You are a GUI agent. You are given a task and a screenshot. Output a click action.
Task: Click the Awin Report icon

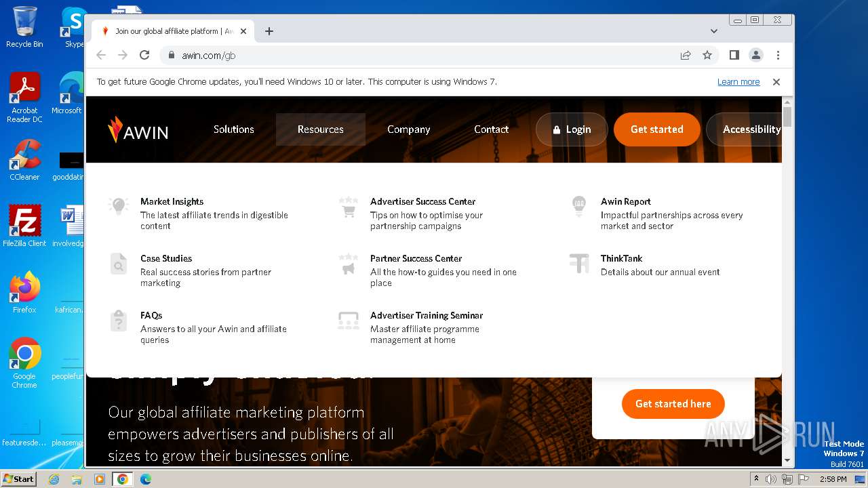click(579, 206)
